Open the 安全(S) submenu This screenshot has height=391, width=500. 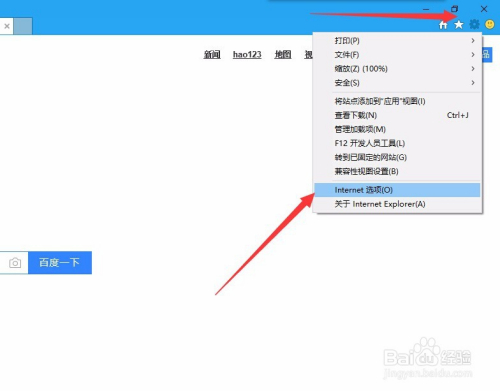[x=398, y=83]
